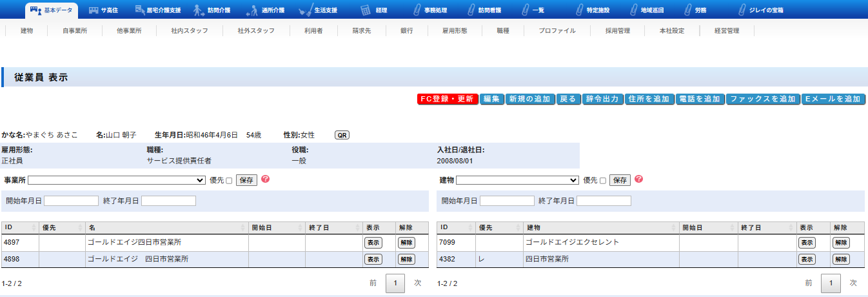The width and height of the screenshot is (868, 297).
Task: Open the 社内スタッフ submenu
Action: click(x=190, y=30)
